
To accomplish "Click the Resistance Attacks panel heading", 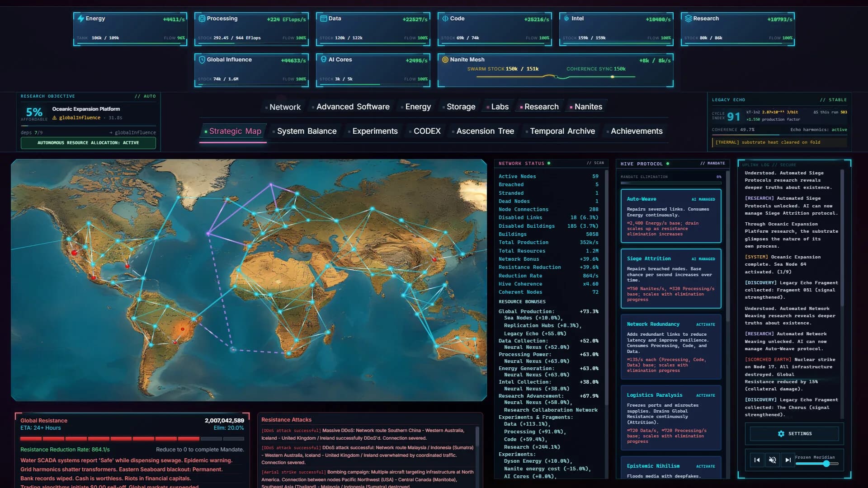I will (286, 420).
